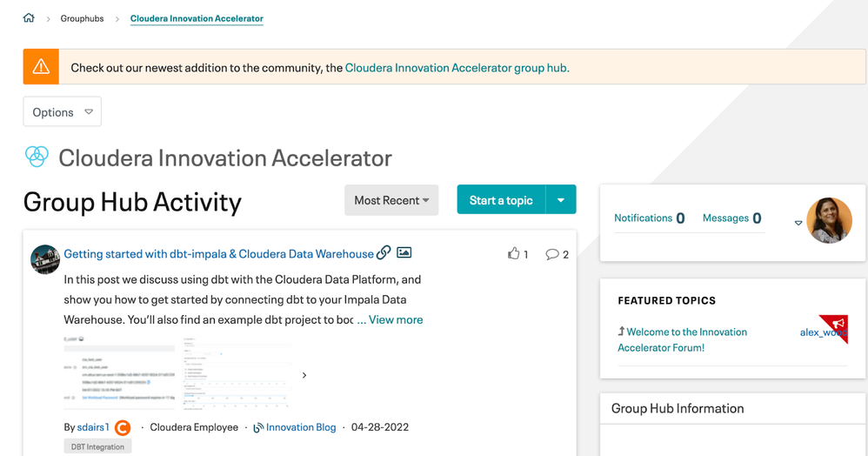Advance the post image carousel arrow
868x456 pixels.
[x=304, y=375]
